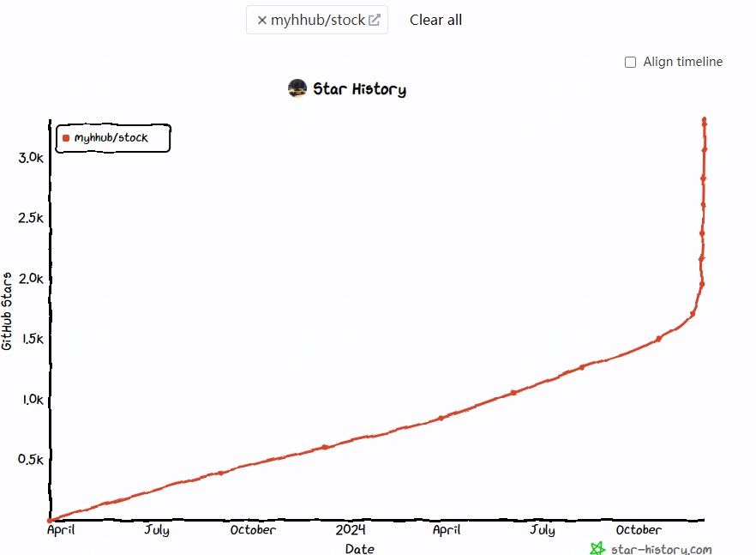Click the topmost data point on the line
This screenshot has height=555, width=756.
[x=704, y=120]
